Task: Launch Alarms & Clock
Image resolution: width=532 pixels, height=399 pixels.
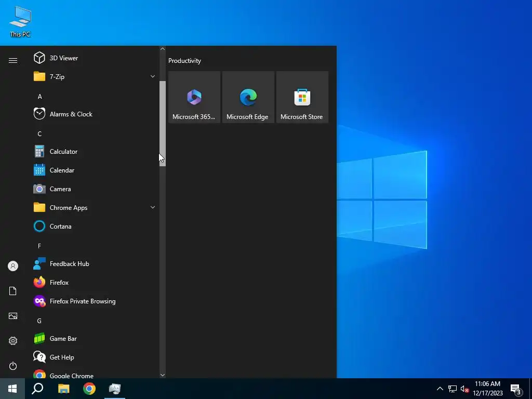Action: pyautogui.click(x=95, y=114)
